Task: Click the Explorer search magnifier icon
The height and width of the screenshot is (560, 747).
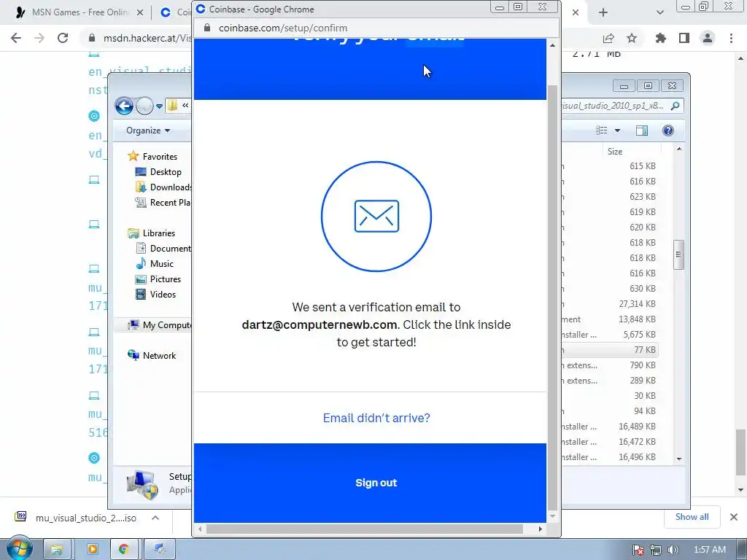Action: (675, 106)
